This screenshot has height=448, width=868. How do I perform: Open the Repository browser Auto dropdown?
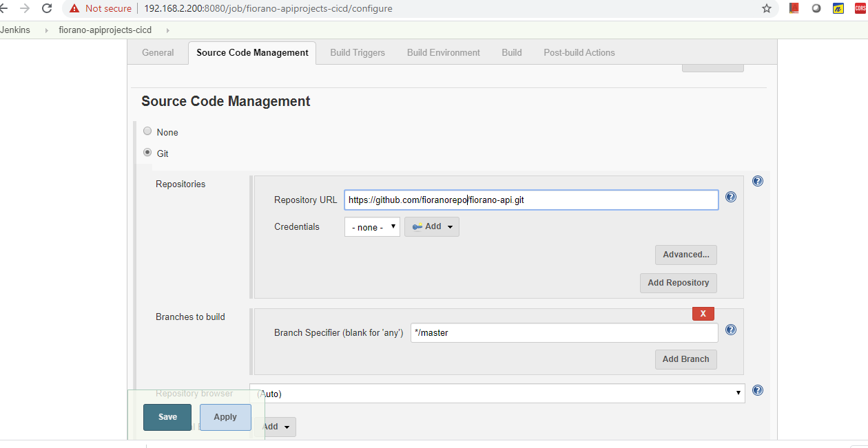[x=497, y=393]
